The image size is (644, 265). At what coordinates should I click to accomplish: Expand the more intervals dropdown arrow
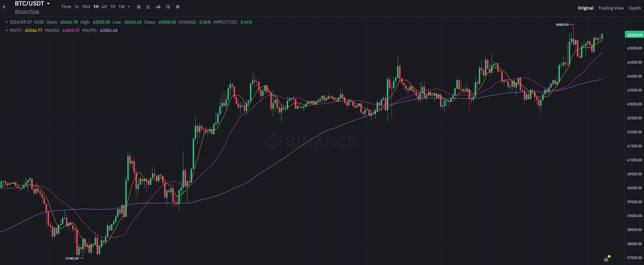click(x=129, y=7)
